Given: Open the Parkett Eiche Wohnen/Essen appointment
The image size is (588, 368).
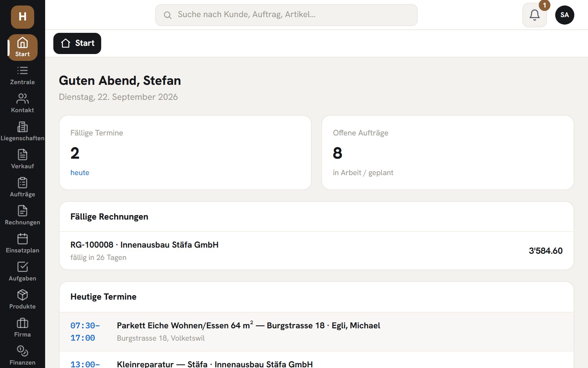Looking at the screenshot, I should (317, 332).
